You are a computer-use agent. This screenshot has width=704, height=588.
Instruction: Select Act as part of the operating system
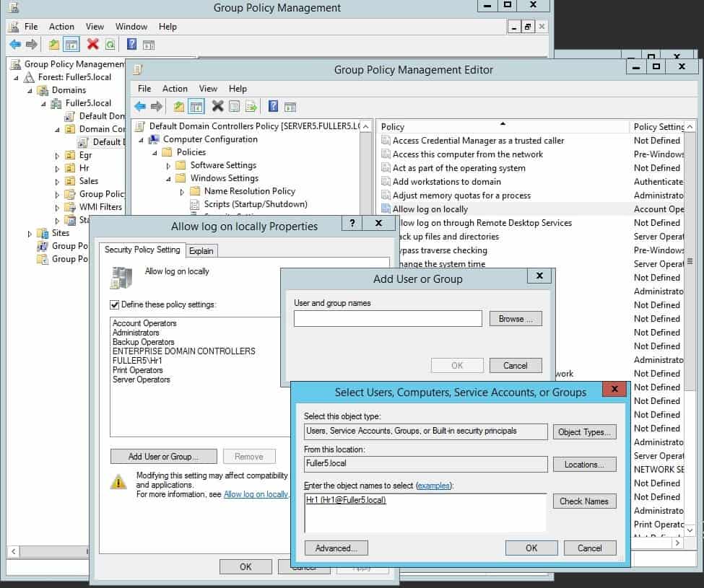pos(459,168)
